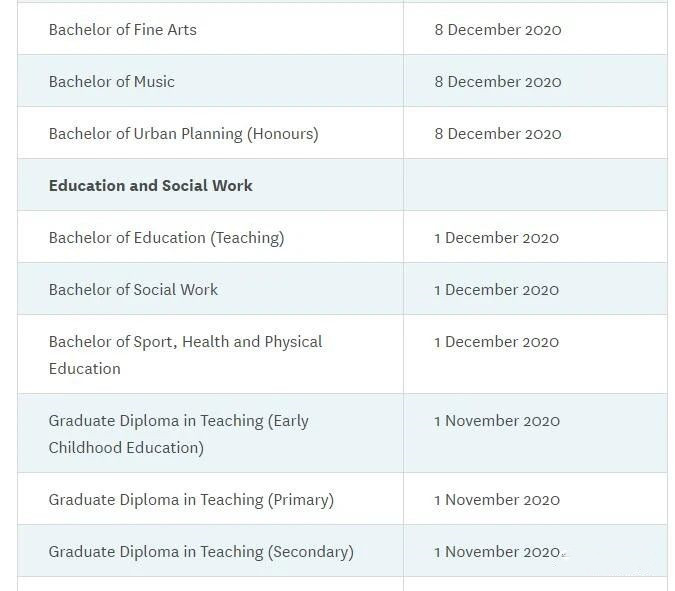675x591 pixels.
Task: Click Graduate Diploma in Teaching (Secondary) text
Action: coord(201,552)
